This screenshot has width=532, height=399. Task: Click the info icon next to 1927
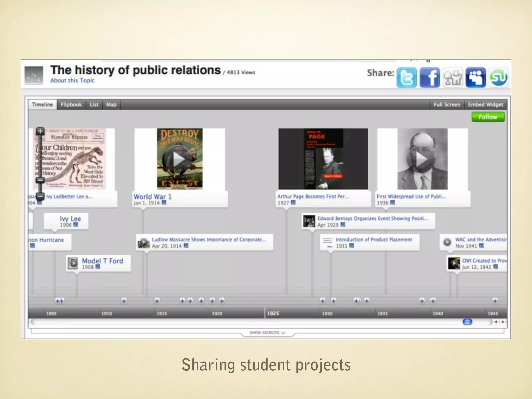pyautogui.click(x=293, y=202)
